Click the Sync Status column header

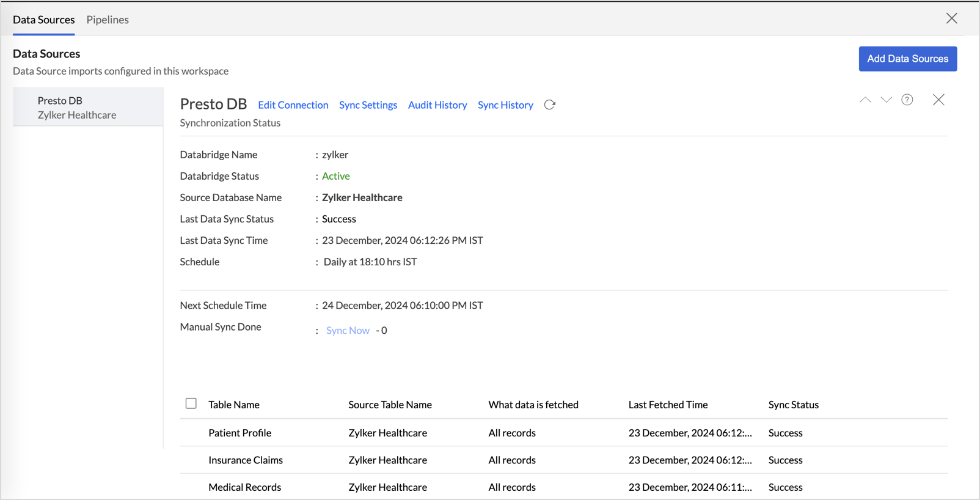click(x=794, y=405)
